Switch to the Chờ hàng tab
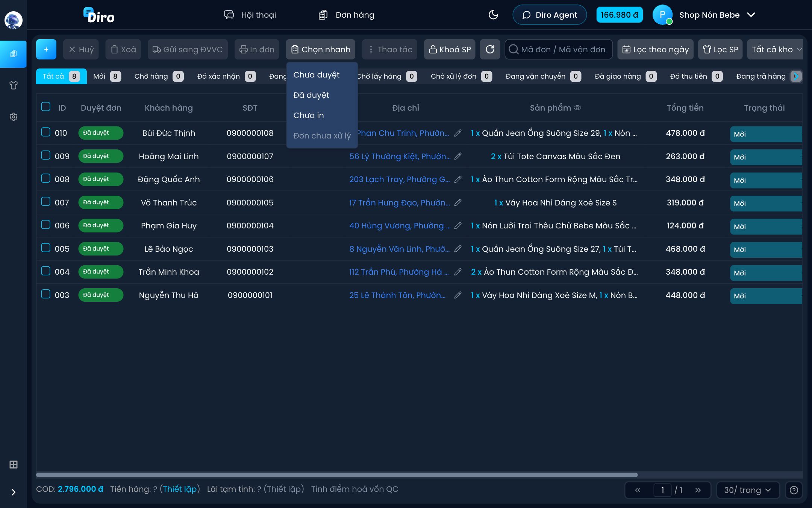The width and height of the screenshot is (812, 508). pyautogui.click(x=159, y=76)
